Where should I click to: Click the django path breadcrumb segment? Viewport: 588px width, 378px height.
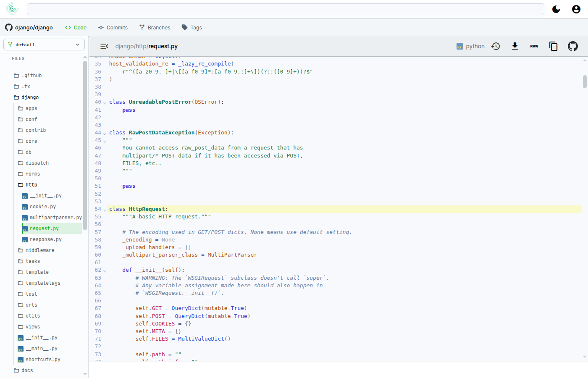124,46
